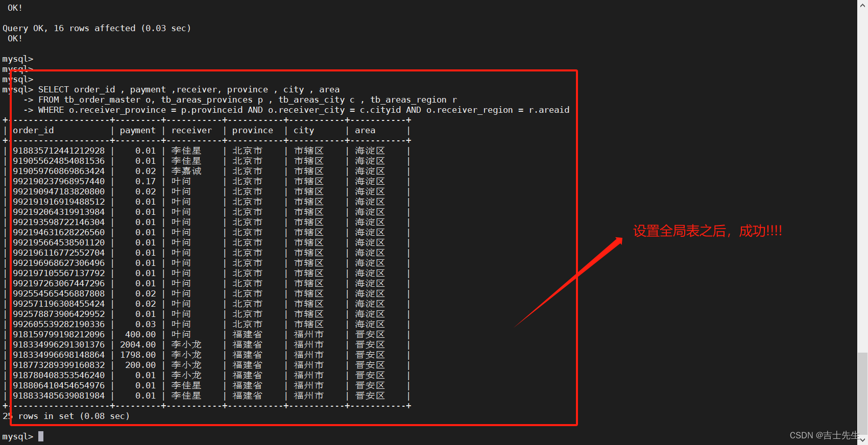Click province 福建省 in row 918159799198212096
Viewport: 868px width, 445px height.
coord(248,334)
